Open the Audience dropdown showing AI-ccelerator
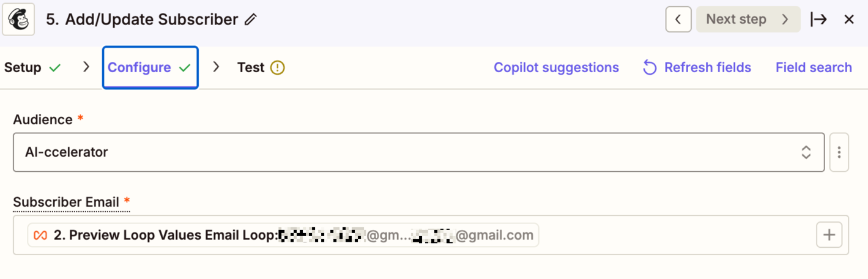This screenshot has height=279, width=868. (418, 152)
